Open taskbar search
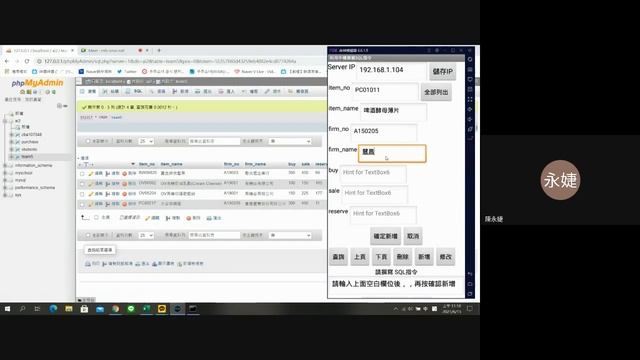 coord(22,309)
